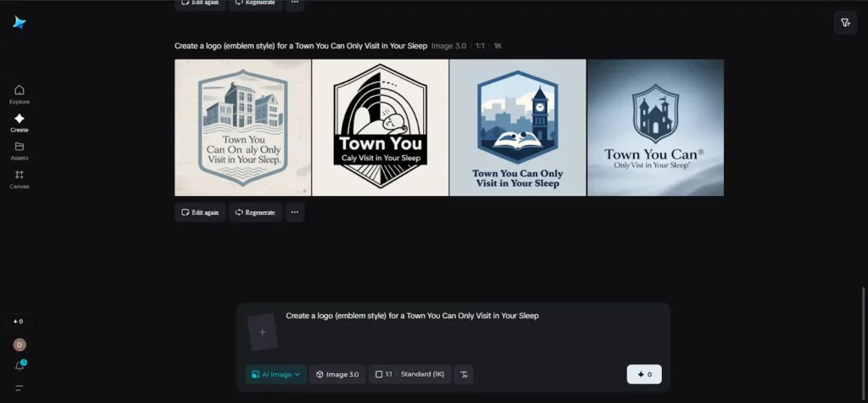The width and height of the screenshot is (868, 403).
Task: Open the Image 3.0 model selector
Action: pos(337,374)
